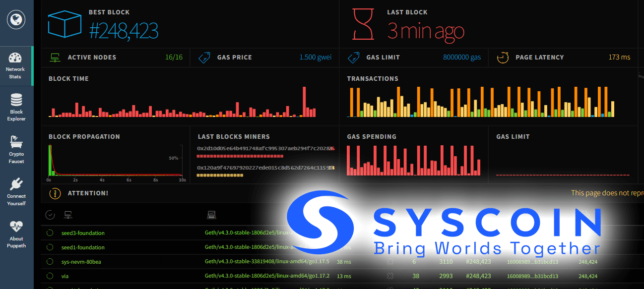Click the sys-nevm-80bea node name
The width and height of the screenshot is (644, 289).
coord(81,262)
